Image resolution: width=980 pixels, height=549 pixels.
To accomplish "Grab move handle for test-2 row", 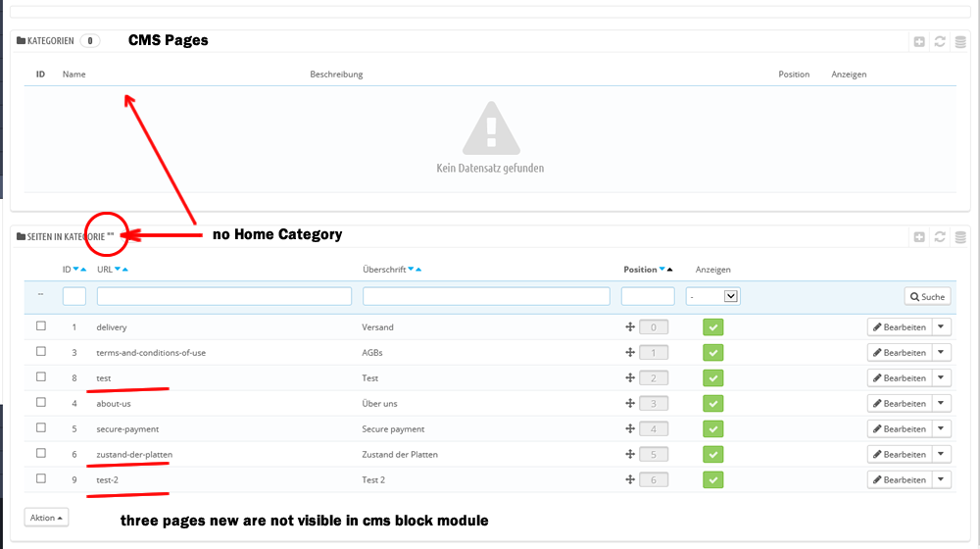I will tap(630, 479).
